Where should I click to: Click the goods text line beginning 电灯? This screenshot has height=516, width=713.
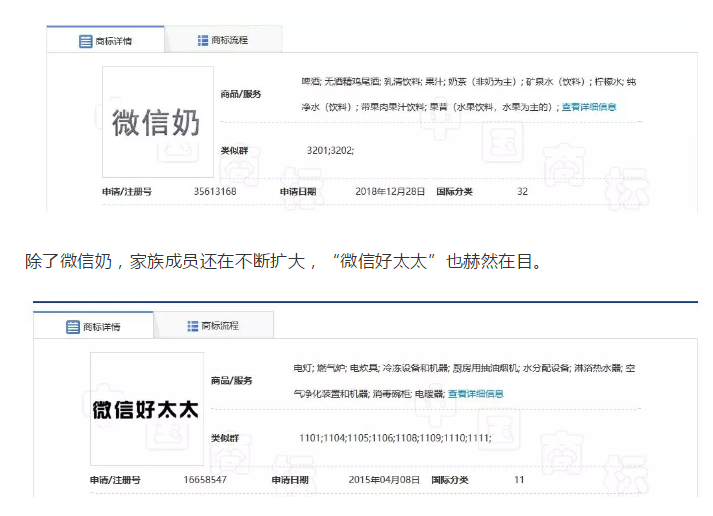tap(464, 368)
